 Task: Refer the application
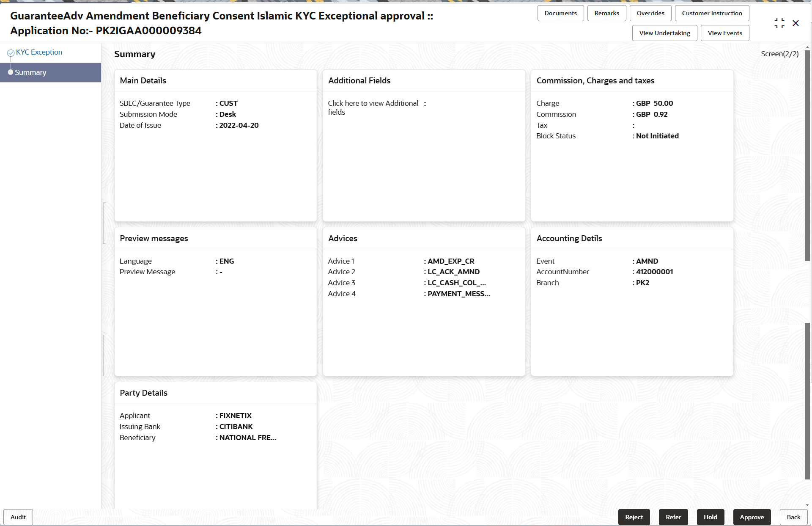coord(672,517)
